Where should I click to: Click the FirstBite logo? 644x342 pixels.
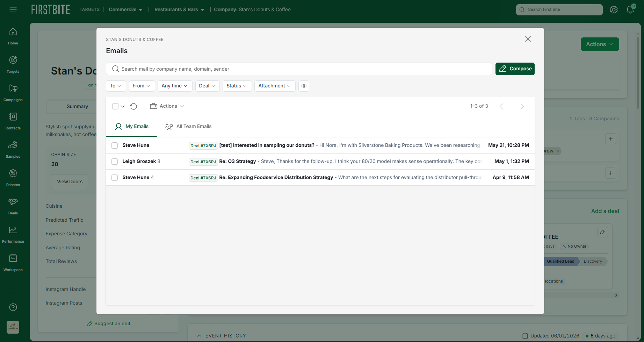[x=51, y=9]
